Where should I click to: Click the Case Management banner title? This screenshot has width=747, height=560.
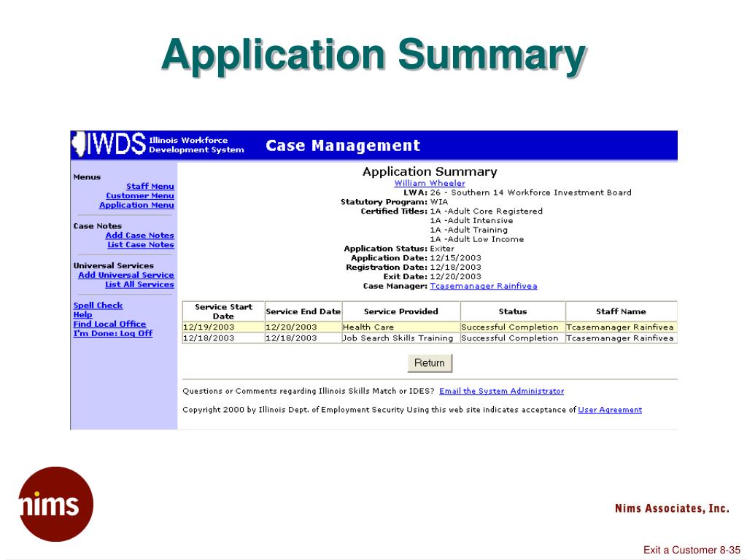click(343, 145)
